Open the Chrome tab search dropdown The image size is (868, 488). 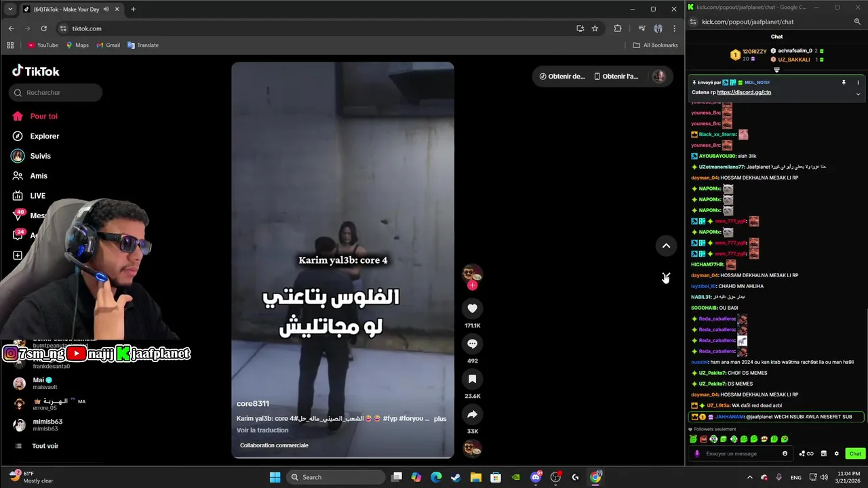(x=9, y=9)
